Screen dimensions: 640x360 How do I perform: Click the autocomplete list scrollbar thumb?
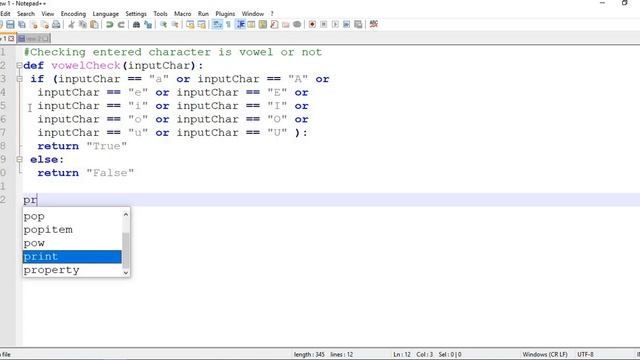[126, 250]
